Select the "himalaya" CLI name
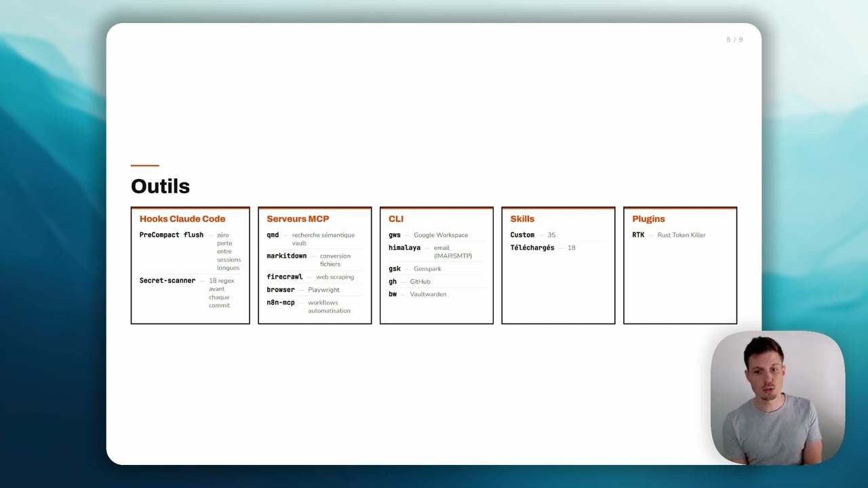868x488 pixels. coord(405,248)
